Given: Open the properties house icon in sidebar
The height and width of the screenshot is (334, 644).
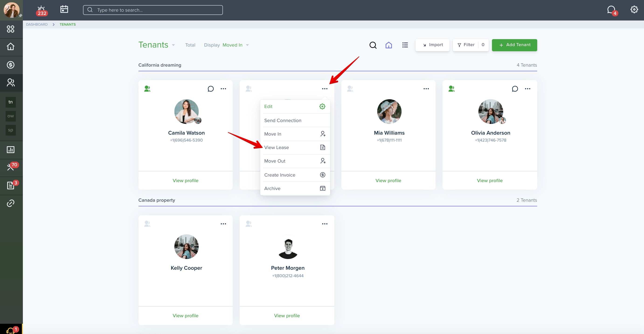Looking at the screenshot, I should coord(10,47).
